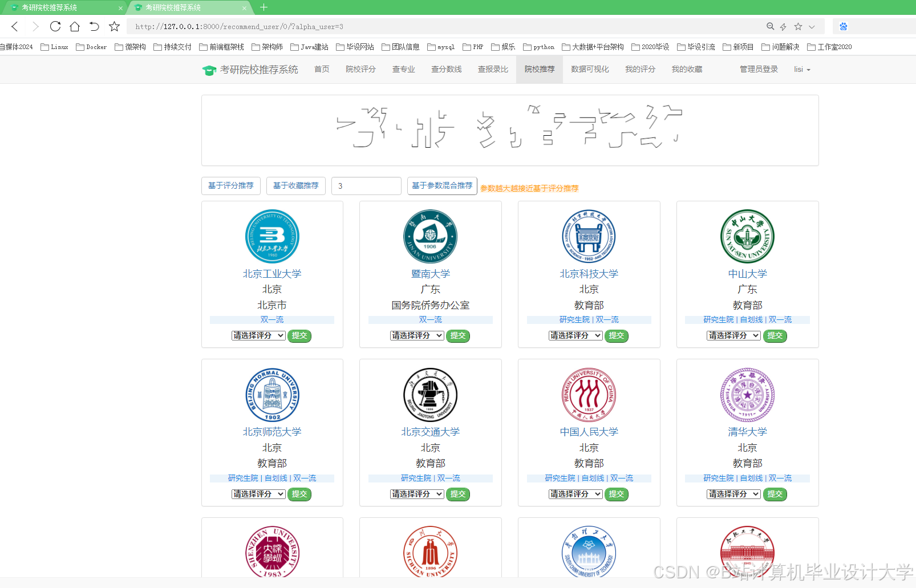Click 管理员登录 link
Image resolution: width=916 pixels, height=588 pixels.
[759, 69]
